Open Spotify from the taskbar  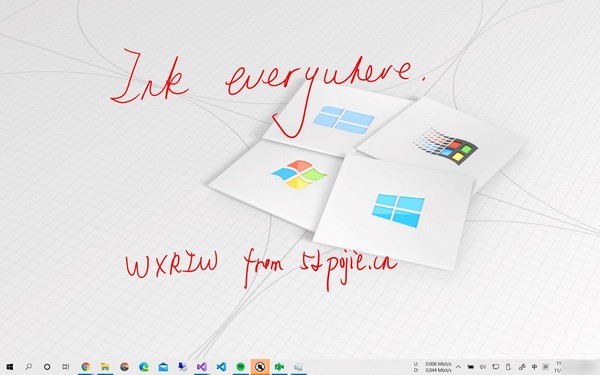click(240, 367)
